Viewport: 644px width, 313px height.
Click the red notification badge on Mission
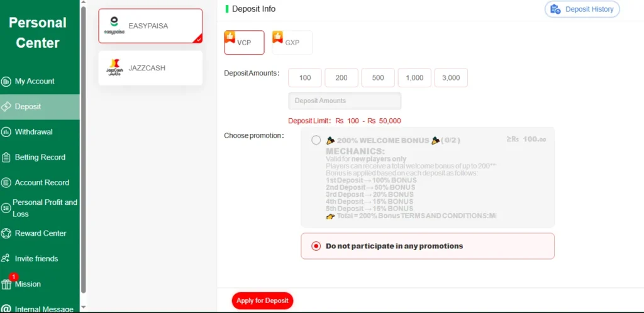coord(14,277)
